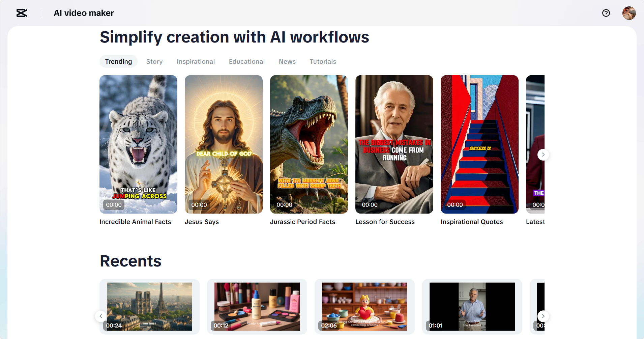Click the CapCut logo icon
Screen dimensions: 644x339
coord(22,13)
